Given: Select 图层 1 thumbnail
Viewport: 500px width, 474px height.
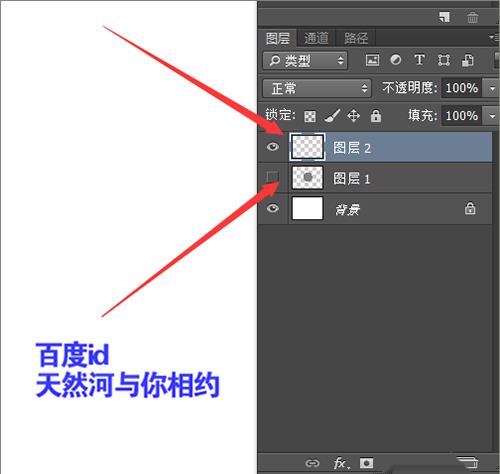Looking at the screenshot, I should pos(307,177).
